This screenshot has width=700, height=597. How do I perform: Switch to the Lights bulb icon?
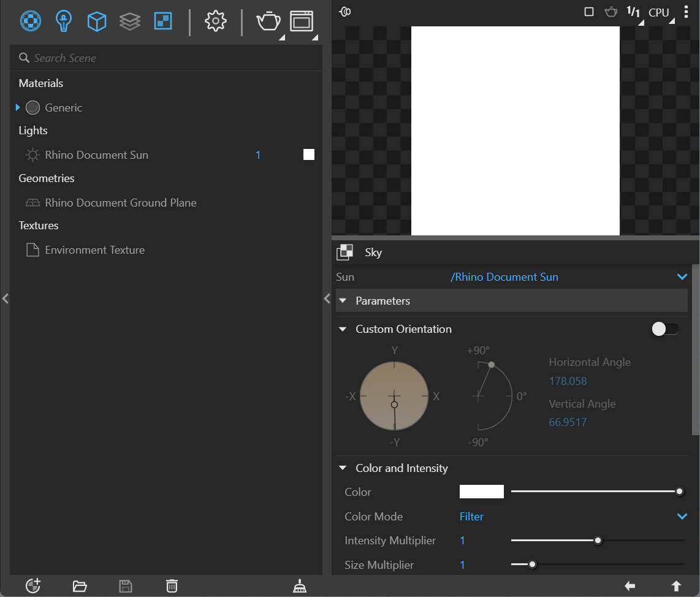click(x=63, y=21)
